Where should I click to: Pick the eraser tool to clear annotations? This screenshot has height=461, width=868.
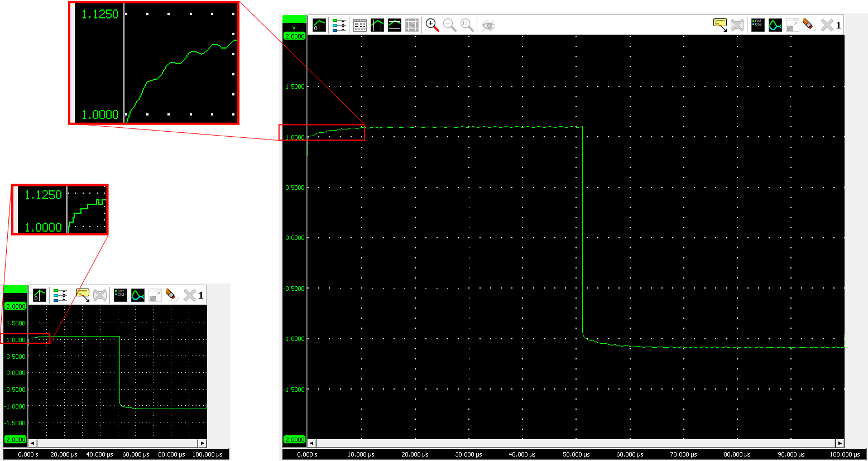pos(809,25)
